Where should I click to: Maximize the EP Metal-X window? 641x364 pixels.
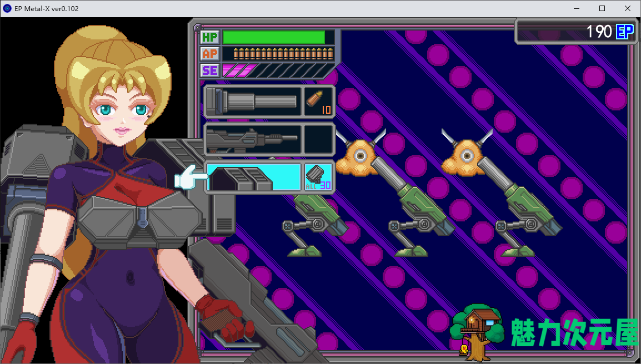602,8
